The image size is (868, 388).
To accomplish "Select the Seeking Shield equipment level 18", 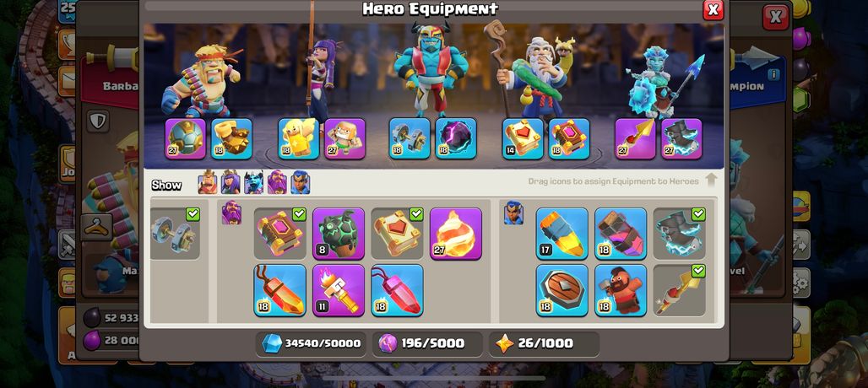I will coord(561,290).
